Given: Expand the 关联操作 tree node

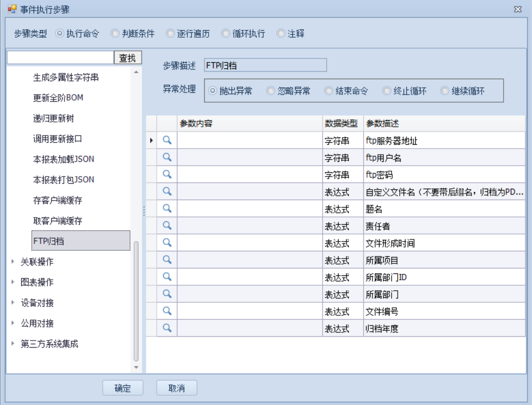Looking at the screenshot, I should (13, 262).
